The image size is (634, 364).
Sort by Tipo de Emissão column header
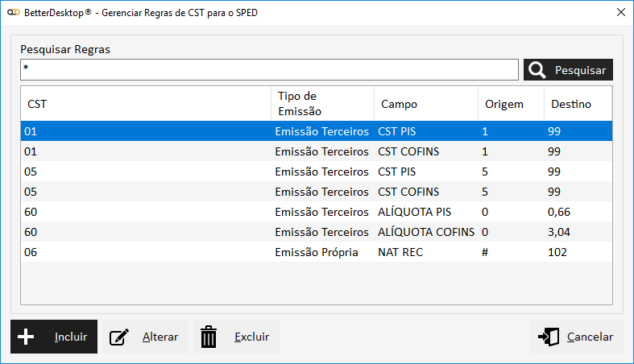pyautogui.click(x=322, y=104)
